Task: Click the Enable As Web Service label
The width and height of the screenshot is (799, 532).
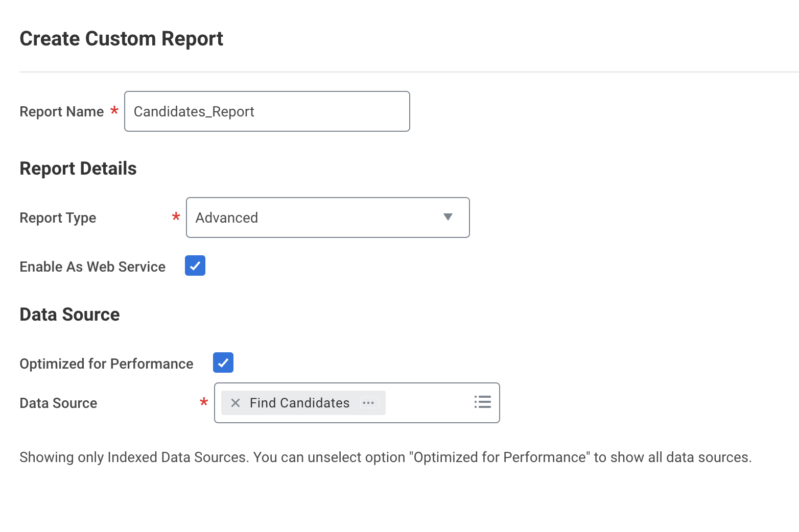Action: [x=92, y=267]
